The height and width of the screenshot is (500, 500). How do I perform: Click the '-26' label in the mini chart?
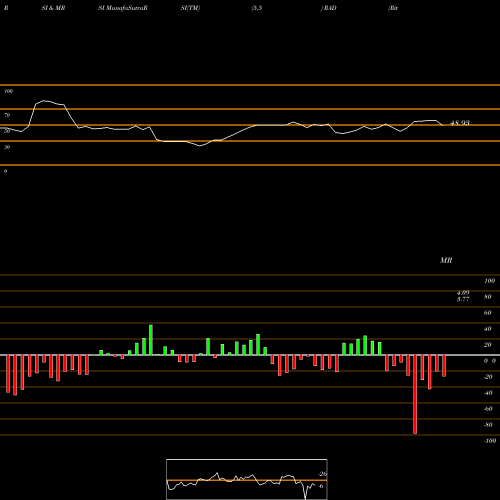pyautogui.click(x=323, y=474)
